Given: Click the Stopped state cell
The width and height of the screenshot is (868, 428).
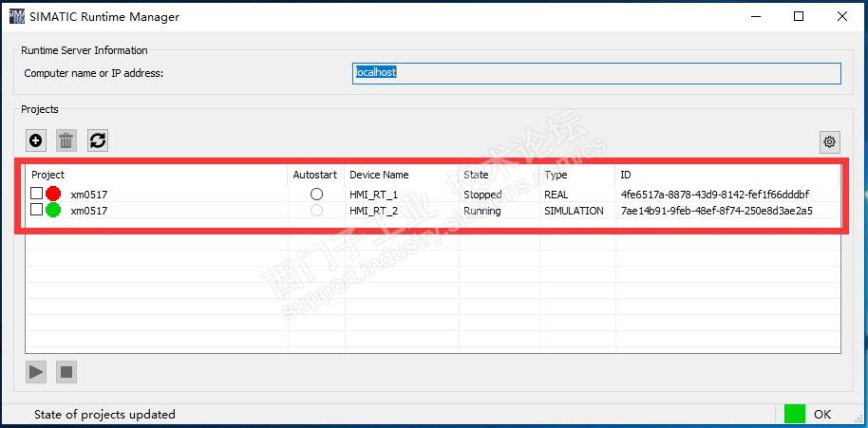Looking at the screenshot, I should pyautogui.click(x=482, y=195).
